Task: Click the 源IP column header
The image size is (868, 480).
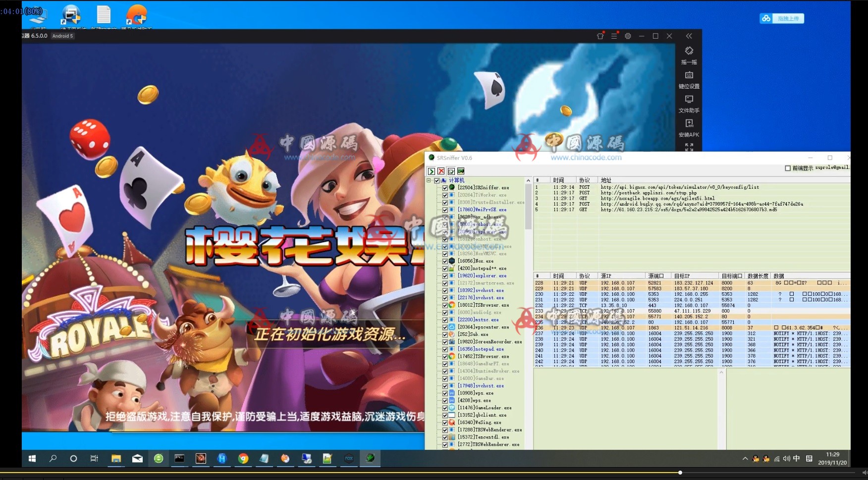Action: (622, 276)
